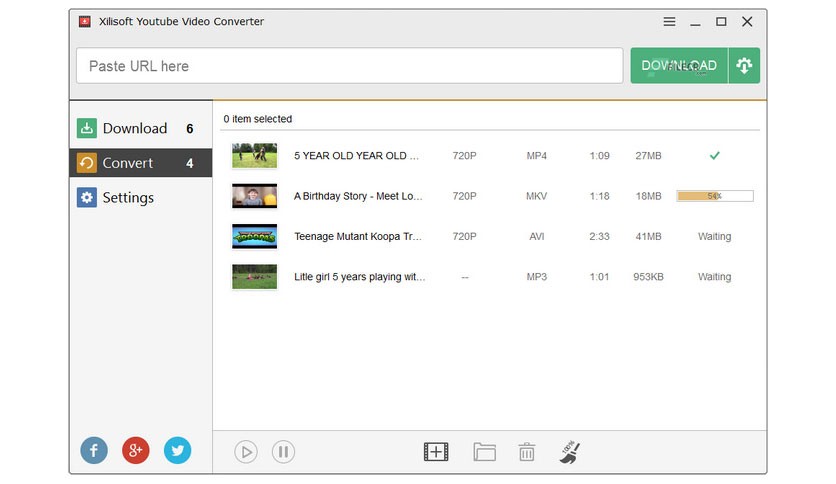Select row titled A Birthday Story - Meet Lo...
Viewport: 836px width, 484px height.
[x=358, y=196]
